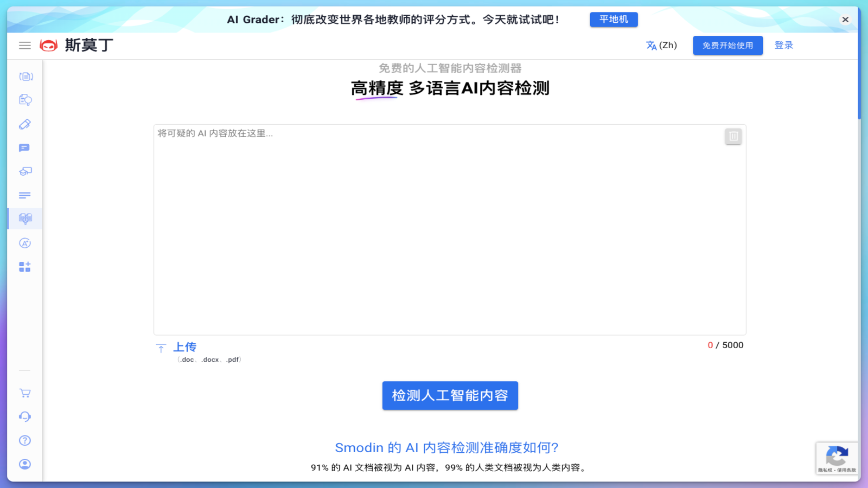Select the AI Content Detector book icon
Screen dimensions: 868x488
coord(24,219)
